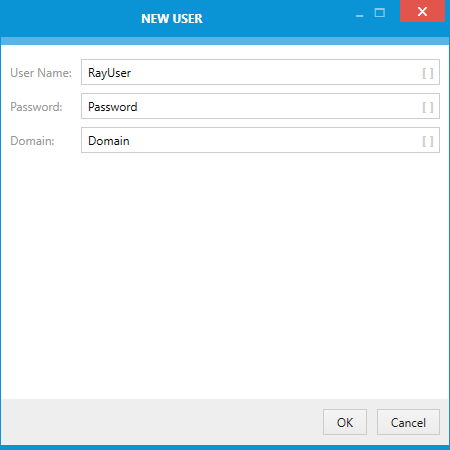Focus the Domain input field
The width and height of the screenshot is (450, 450).
point(260,140)
